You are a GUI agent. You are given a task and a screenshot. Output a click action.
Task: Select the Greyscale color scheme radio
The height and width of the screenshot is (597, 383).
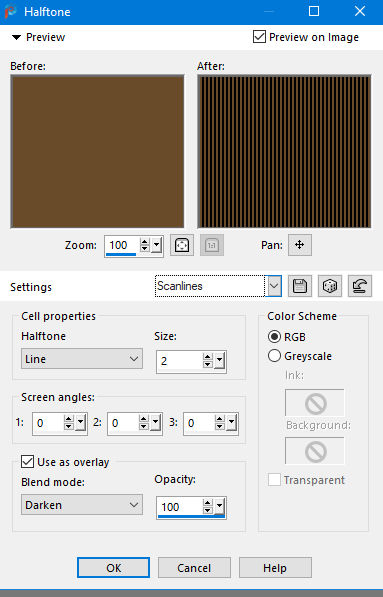pos(274,356)
